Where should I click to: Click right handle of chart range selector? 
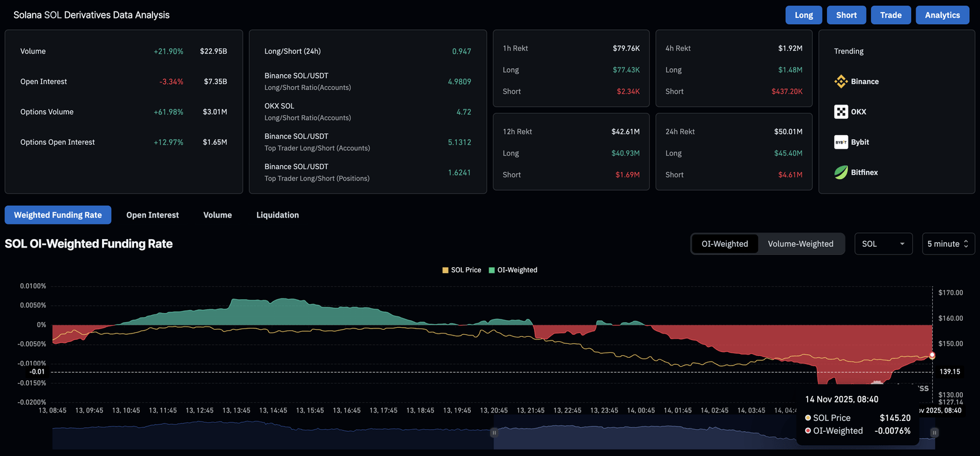tap(934, 432)
